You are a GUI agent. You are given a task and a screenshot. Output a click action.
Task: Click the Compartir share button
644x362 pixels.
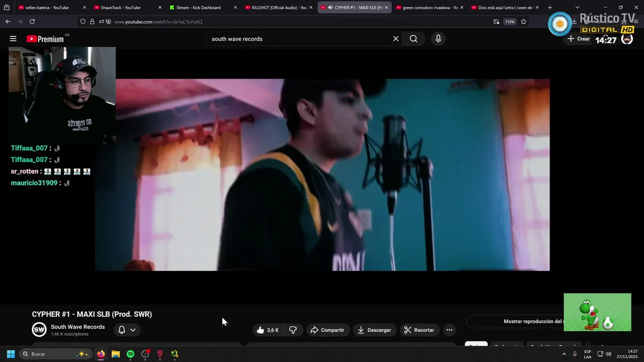coord(328,330)
